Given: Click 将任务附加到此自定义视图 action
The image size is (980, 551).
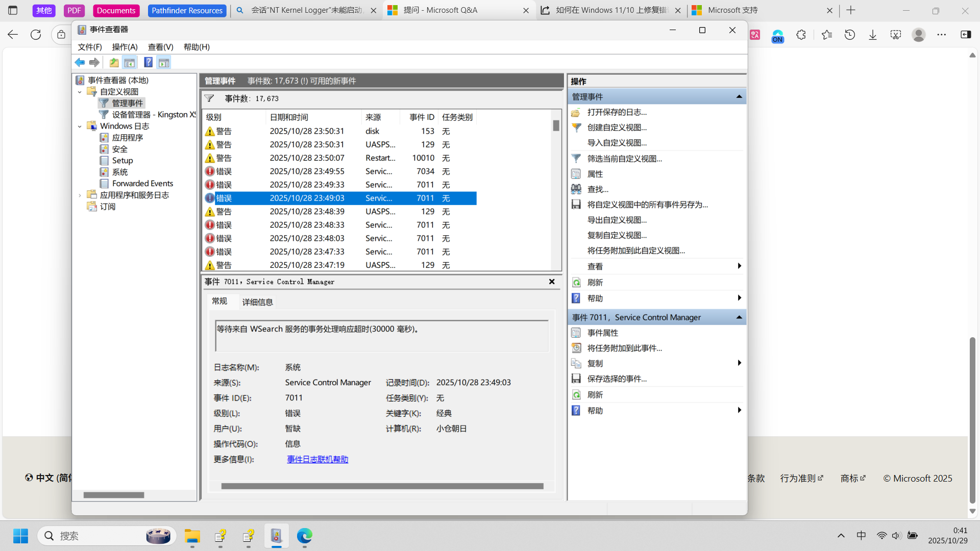Looking at the screenshot, I should pyautogui.click(x=636, y=251).
